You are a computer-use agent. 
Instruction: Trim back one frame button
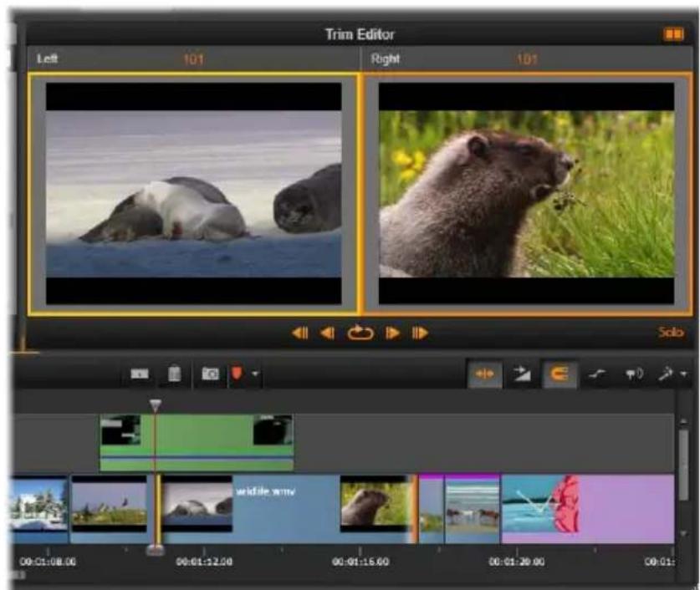(328, 333)
